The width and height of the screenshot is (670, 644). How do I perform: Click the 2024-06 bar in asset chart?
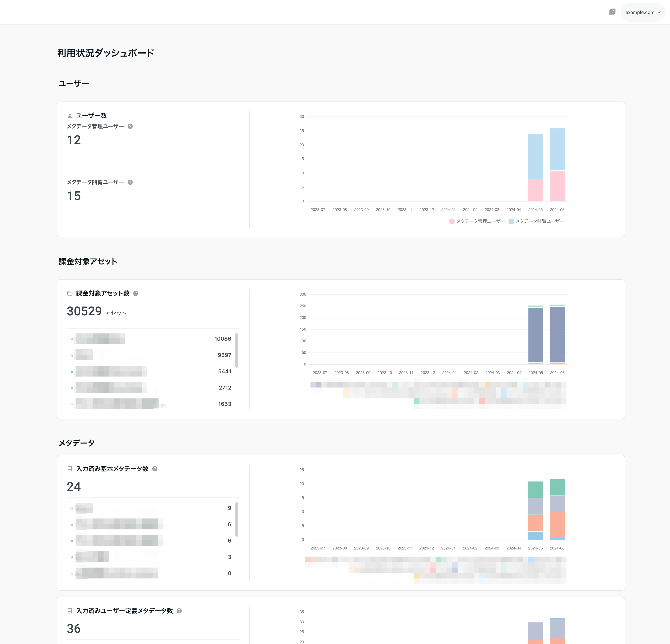click(x=557, y=334)
